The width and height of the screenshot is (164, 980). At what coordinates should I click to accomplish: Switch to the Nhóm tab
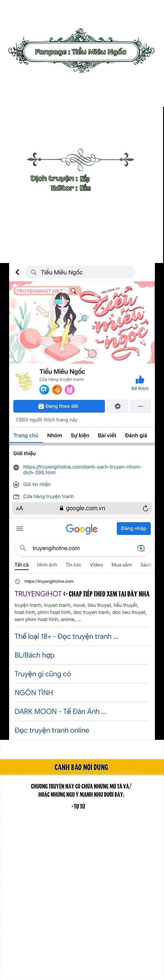click(55, 435)
